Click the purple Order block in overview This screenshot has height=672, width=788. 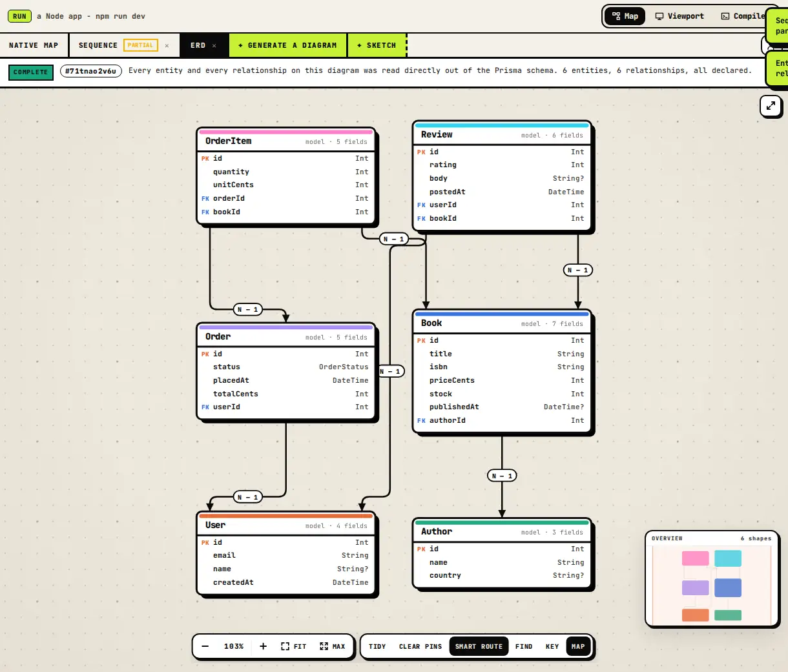[x=695, y=587]
